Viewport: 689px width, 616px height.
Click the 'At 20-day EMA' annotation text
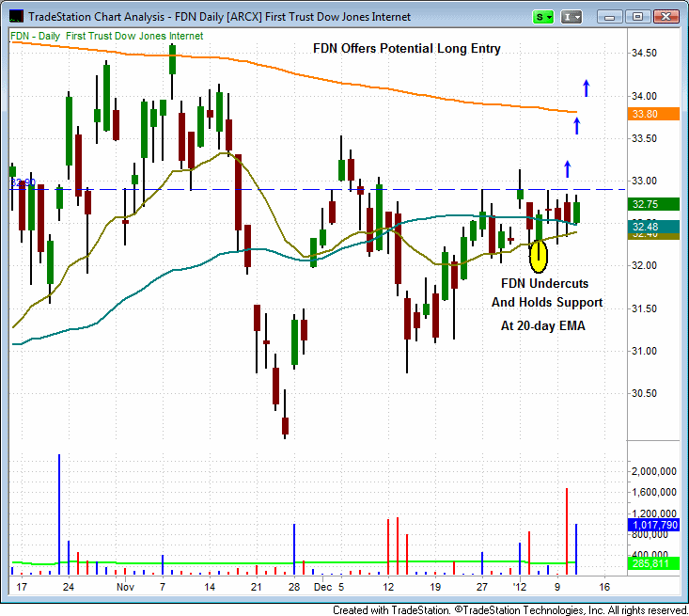543,325
